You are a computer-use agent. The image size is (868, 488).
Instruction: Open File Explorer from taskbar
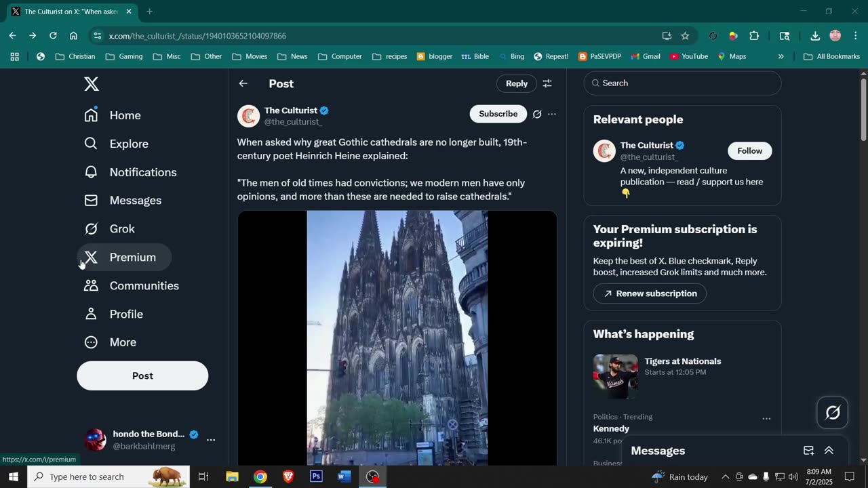click(232, 476)
